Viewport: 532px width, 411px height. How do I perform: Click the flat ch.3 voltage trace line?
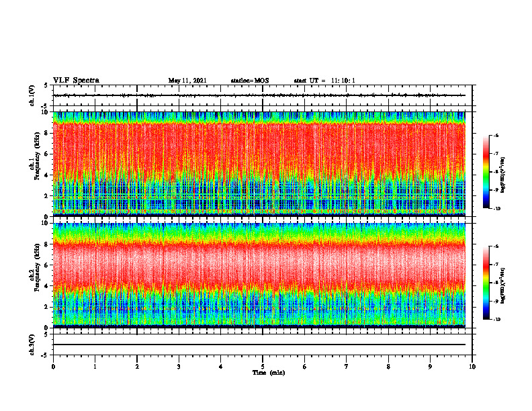click(x=259, y=345)
